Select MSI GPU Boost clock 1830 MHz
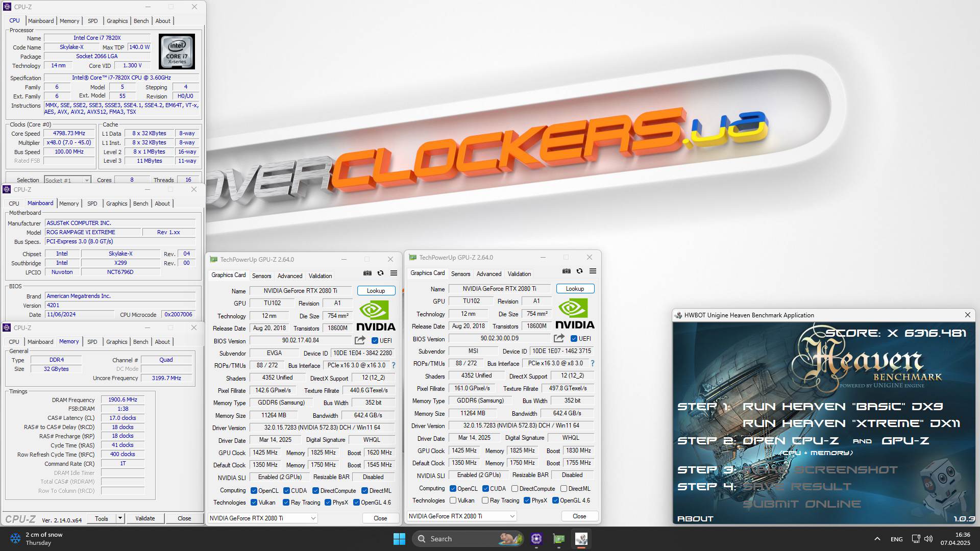Screen dimensions: 980x551 tap(578, 451)
